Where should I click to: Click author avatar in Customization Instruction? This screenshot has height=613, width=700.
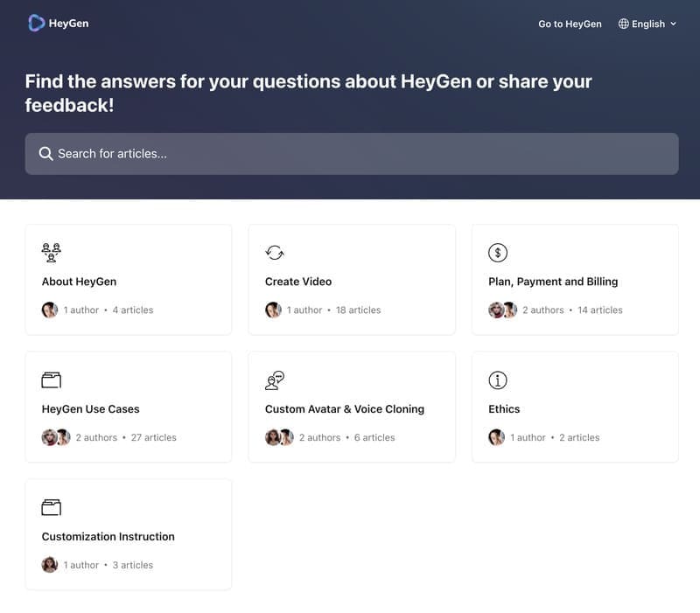[x=50, y=564]
